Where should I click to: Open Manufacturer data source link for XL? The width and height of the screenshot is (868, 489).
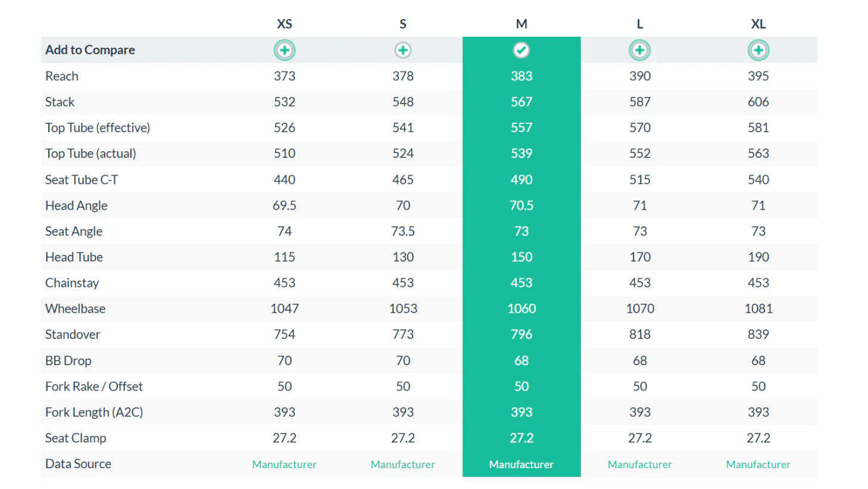(758, 465)
